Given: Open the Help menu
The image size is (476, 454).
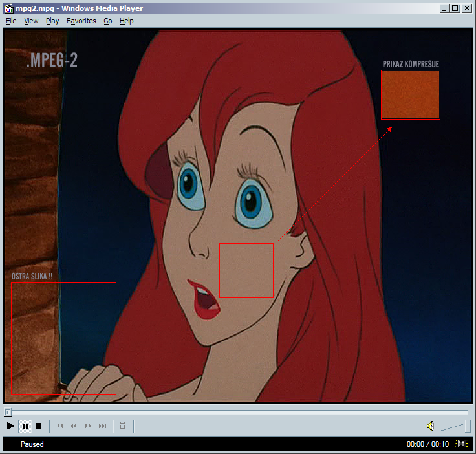Looking at the screenshot, I should point(127,21).
